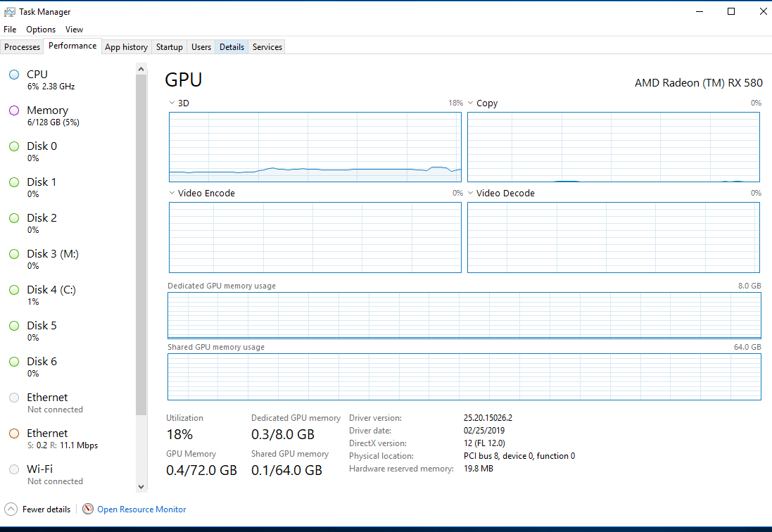Open the Services tab

click(x=267, y=47)
